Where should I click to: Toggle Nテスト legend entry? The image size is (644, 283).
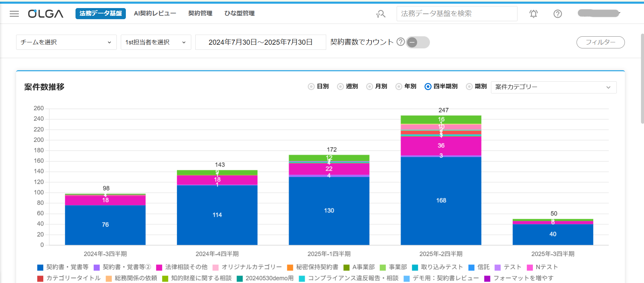click(542, 267)
